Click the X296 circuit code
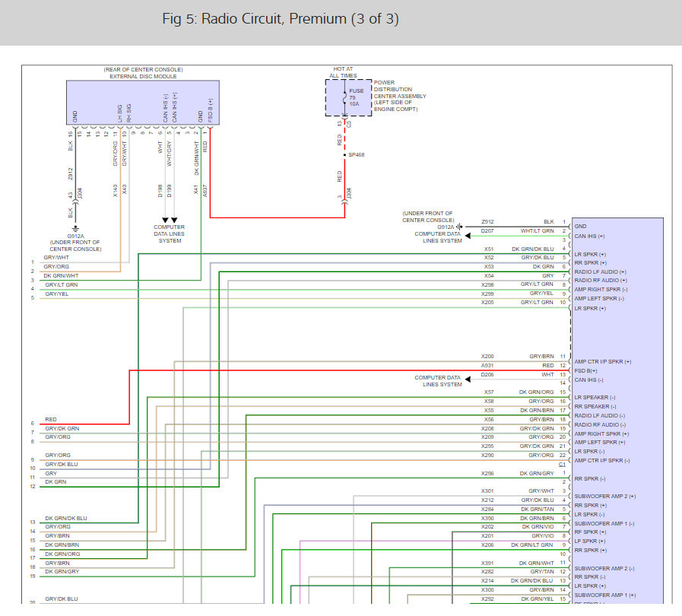Image resolution: width=682 pixels, height=616 pixels. 487,474
